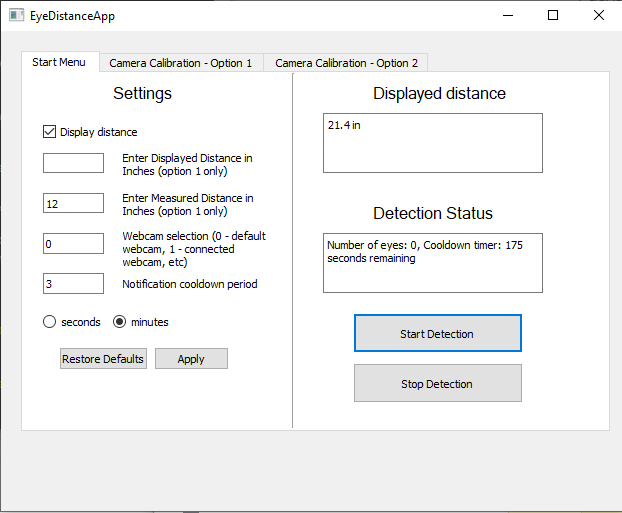Click the Apply button
Viewport: 622px width, 513px height.
click(x=191, y=359)
